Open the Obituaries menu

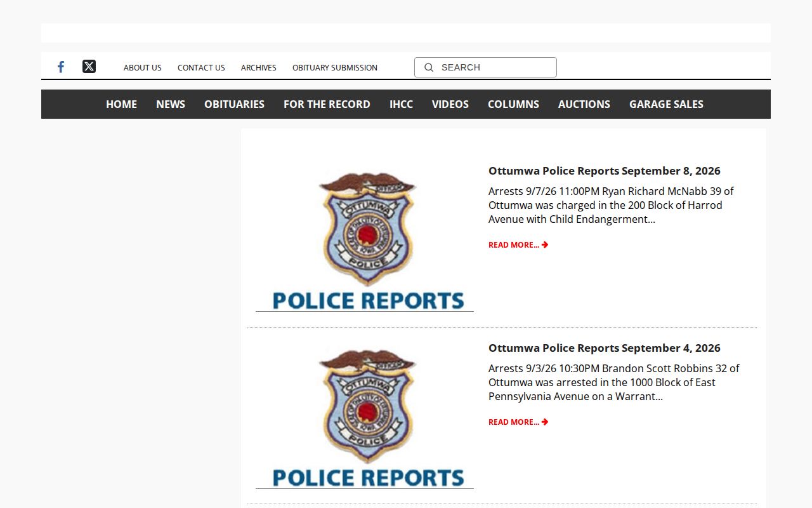click(x=234, y=104)
